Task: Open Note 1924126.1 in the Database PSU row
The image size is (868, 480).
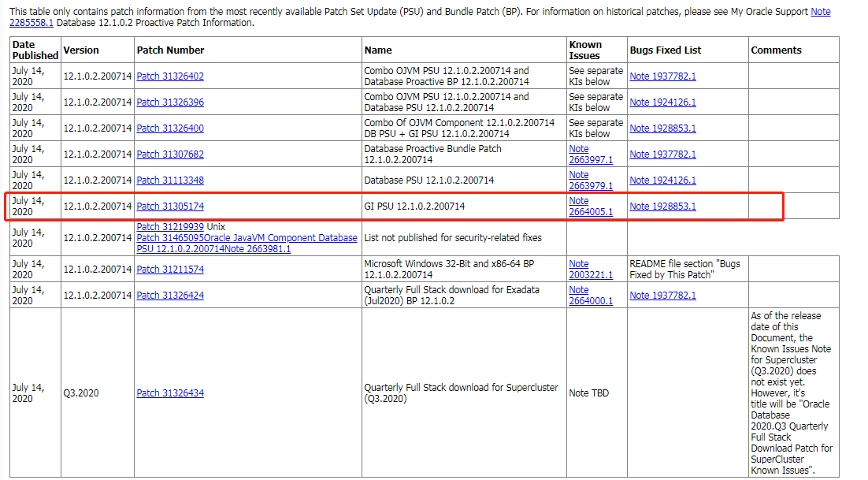Action: (662, 180)
